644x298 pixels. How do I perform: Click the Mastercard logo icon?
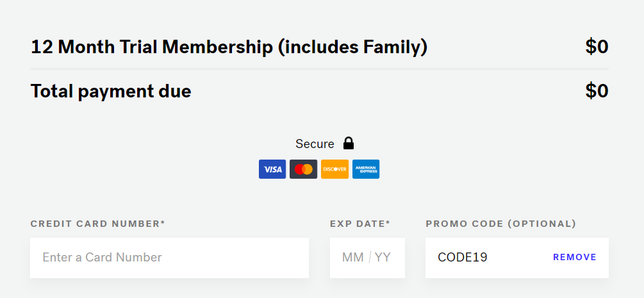click(304, 169)
